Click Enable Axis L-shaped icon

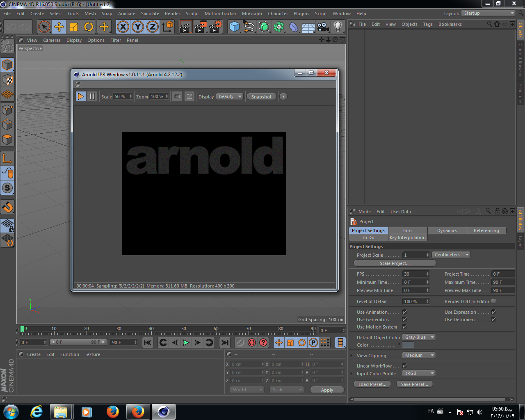(x=7, y=158)
